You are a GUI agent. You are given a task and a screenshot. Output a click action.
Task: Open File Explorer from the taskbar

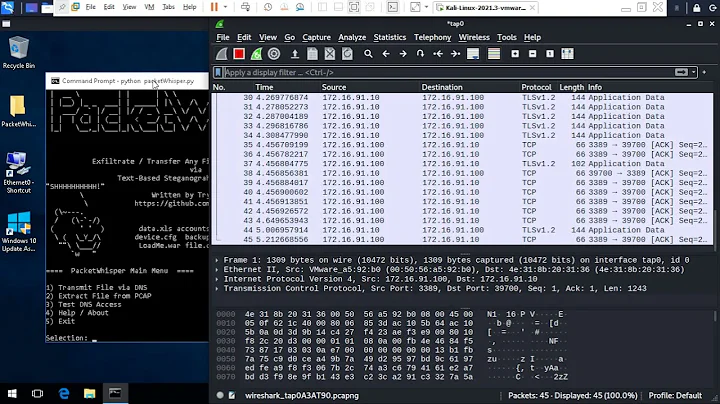89,393
